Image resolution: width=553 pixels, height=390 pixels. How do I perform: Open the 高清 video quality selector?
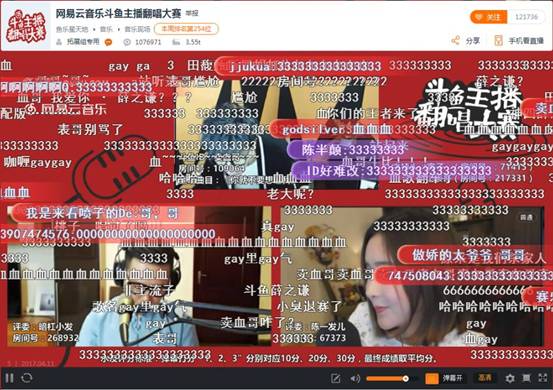[485, 378]
